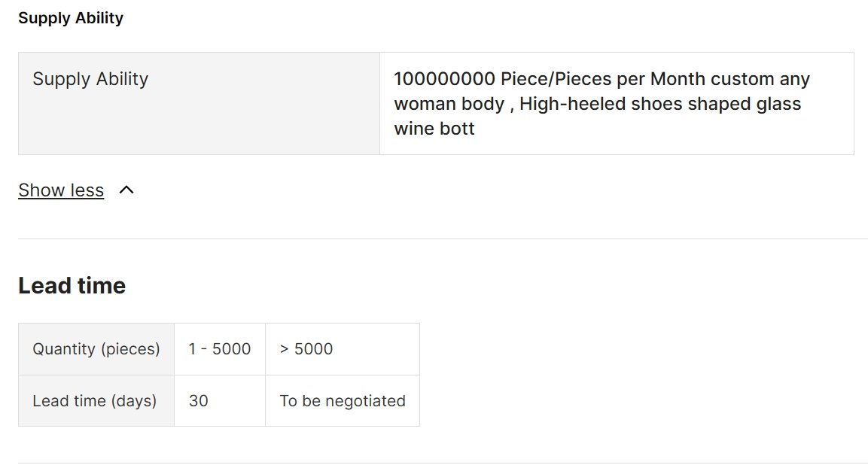This screenshot has width=868, height=465.
Task: Click the word Ability in the table label
Action: (x=122, y=78)
